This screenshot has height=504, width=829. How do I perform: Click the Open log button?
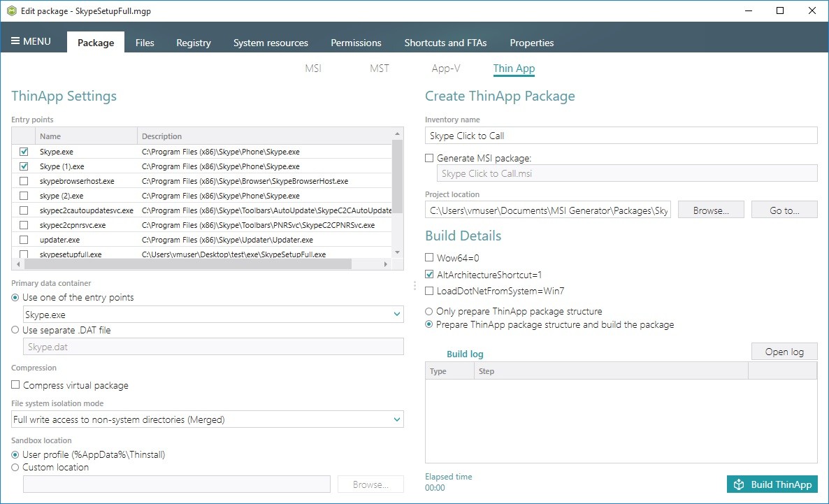[x=784, y=352]
